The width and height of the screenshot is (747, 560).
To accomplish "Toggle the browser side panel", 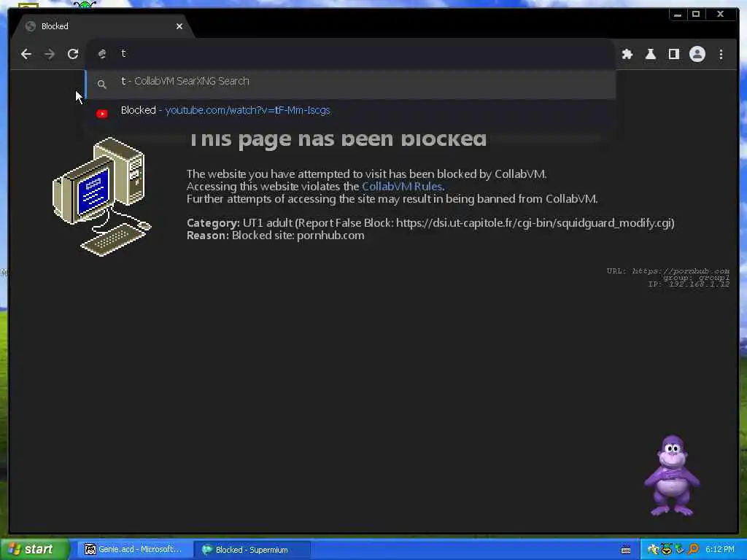I will (673, 54).
